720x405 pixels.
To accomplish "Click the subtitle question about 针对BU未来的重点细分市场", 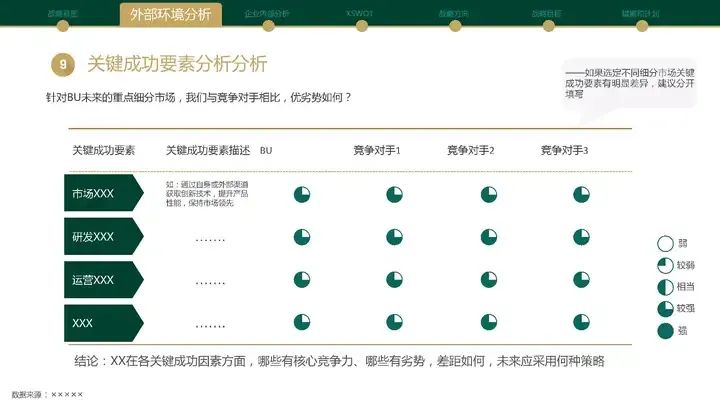I will [198, 97].
